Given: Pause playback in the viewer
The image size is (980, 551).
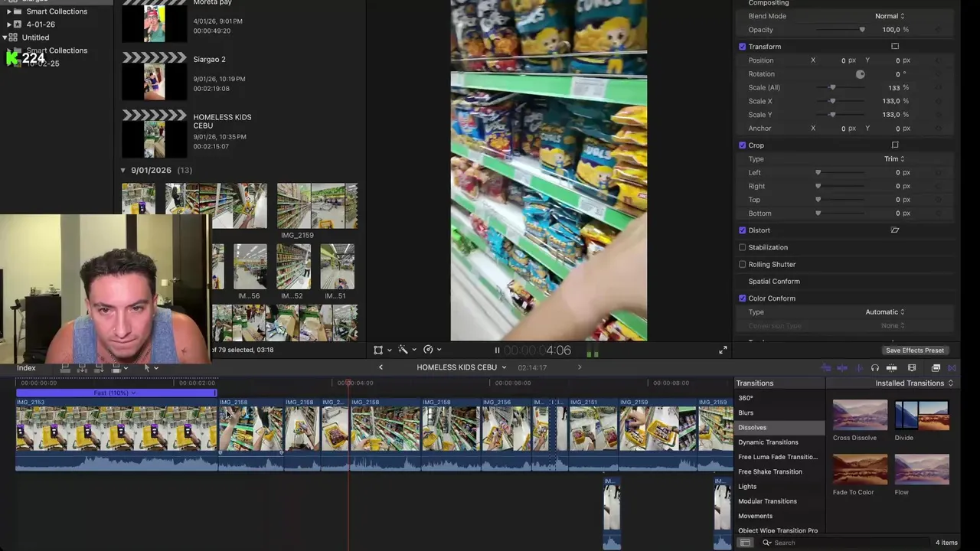Looking at the screenshot, I should [x=497, y=350].
